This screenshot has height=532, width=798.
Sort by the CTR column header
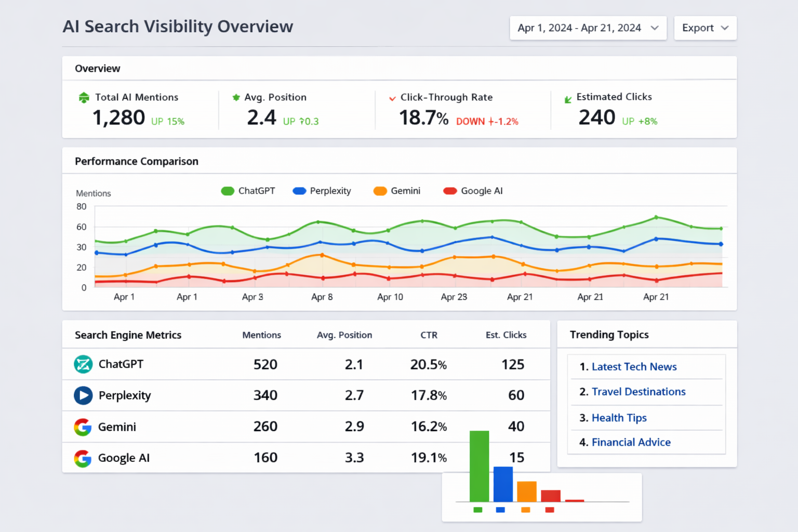(x=429, y=335)
